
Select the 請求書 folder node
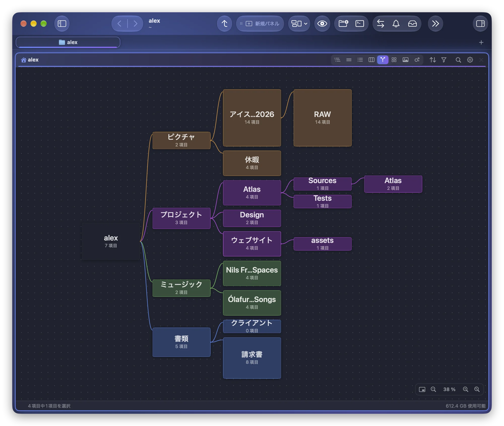(x=252, y=358)
